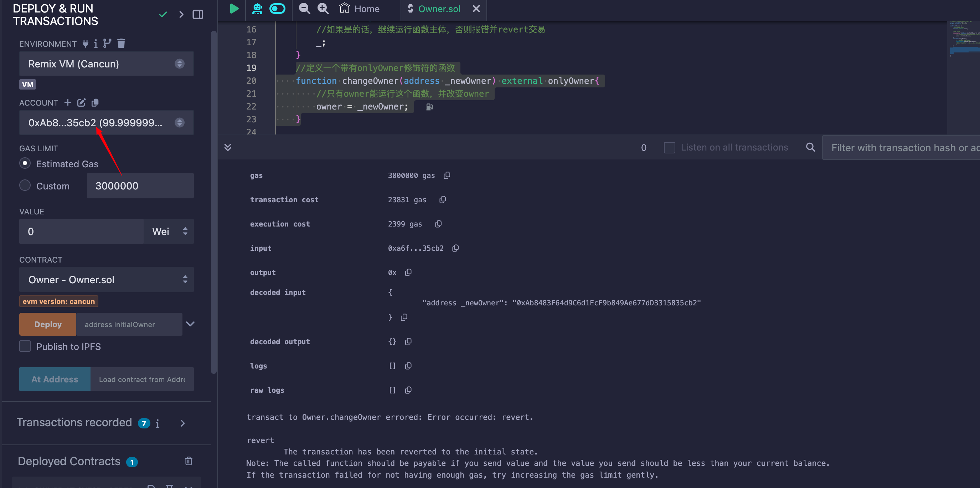Click the environment plug icon

point(86,44)
